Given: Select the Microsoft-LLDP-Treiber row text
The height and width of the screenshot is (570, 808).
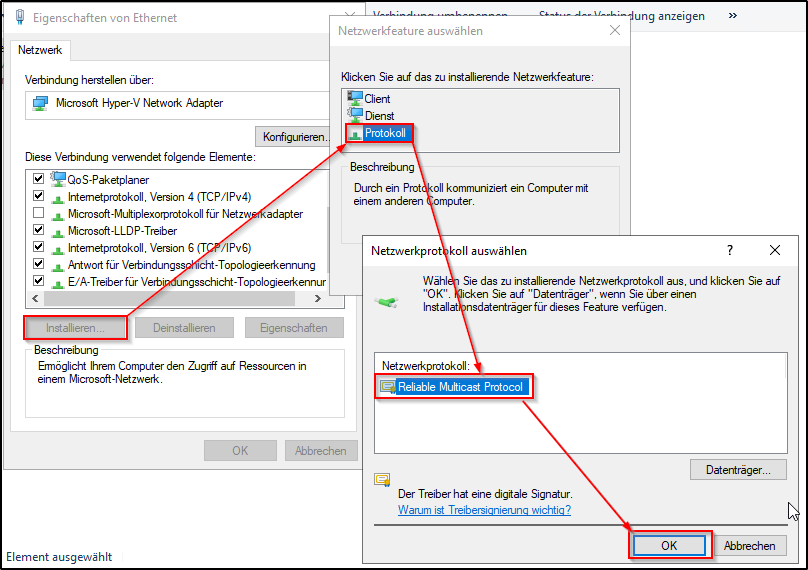Looking at the screenshot, I should [x=122, y=230].
